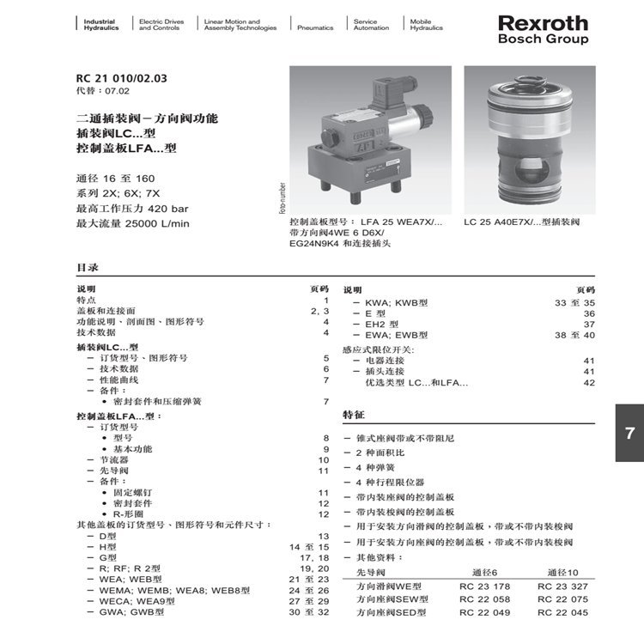This screenshot has width=644, height=644.
Task: Go to the Pneumatics section tab
Action: pyautogui.click(x=315, y=27)
